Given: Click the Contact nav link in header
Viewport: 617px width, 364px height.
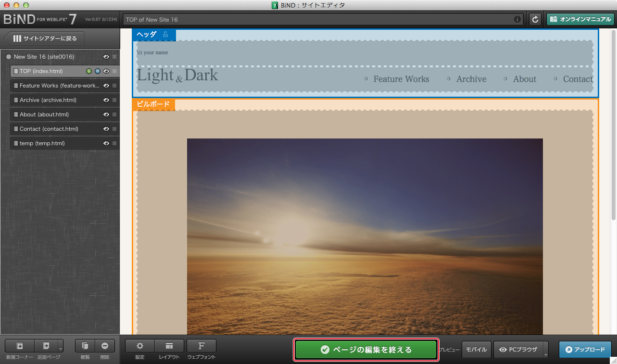Looking at the screenshot, I should [578, 79].
